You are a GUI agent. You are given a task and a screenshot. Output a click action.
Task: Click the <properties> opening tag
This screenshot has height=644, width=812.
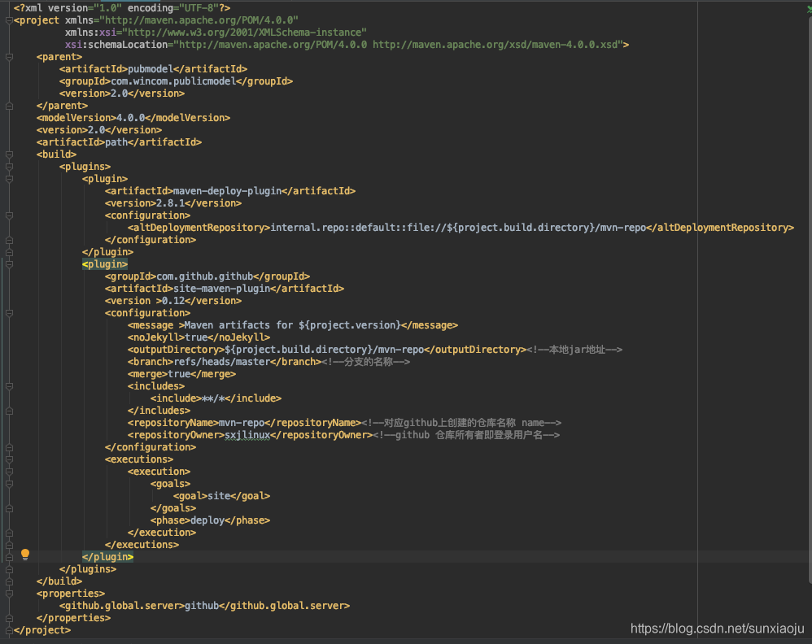(71, 594)
